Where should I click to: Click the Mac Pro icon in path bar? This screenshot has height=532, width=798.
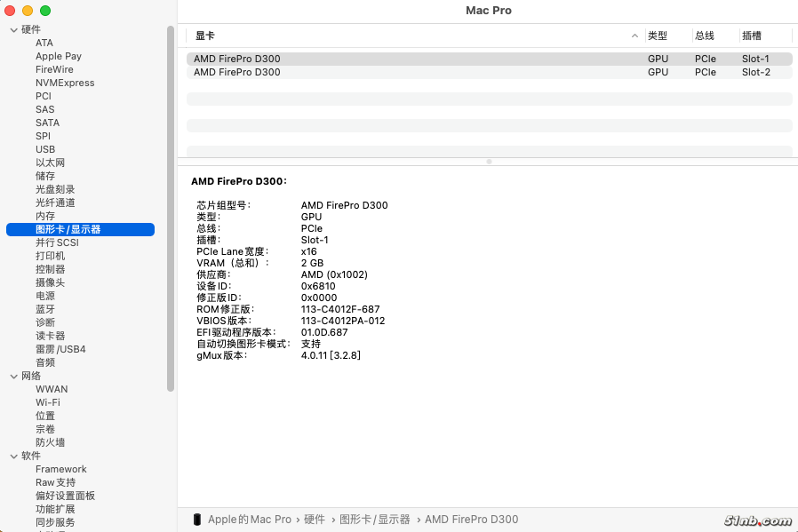(196, 520)
